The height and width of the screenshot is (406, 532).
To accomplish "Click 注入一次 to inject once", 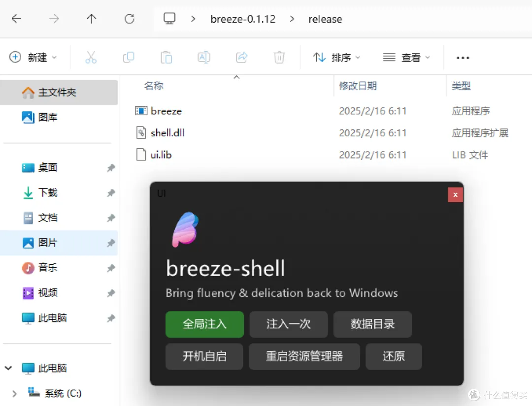I will (x=288, y=324).
